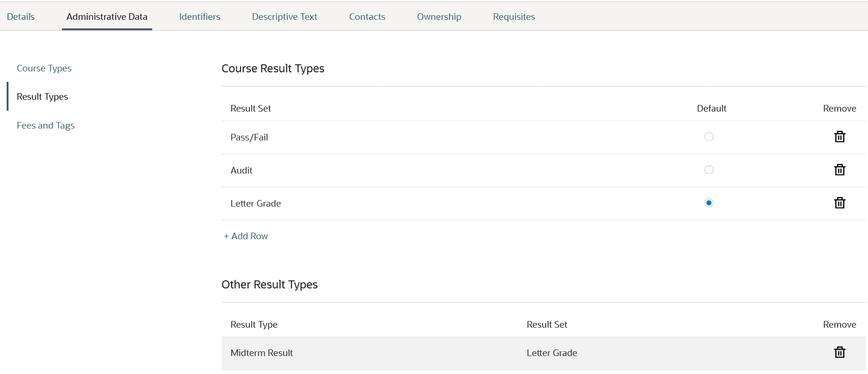Delete the Pass/Fail result set row
Image resolution: width=868 pixels, height=374 pixels.
point(839,137)
